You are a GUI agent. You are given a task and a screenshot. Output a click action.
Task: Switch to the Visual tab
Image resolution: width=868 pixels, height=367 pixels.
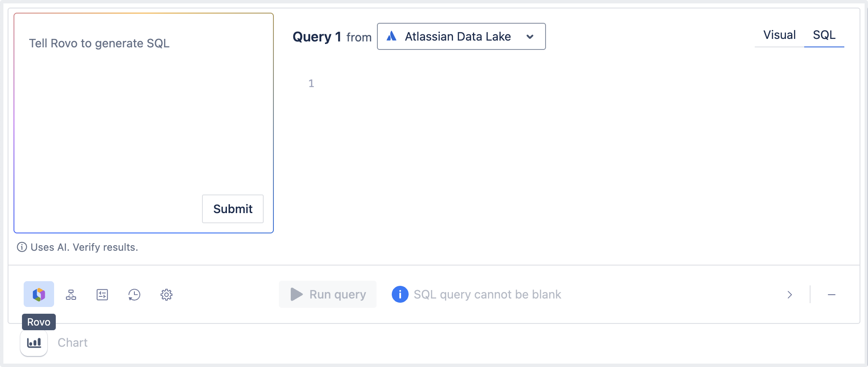pos(779,35)
